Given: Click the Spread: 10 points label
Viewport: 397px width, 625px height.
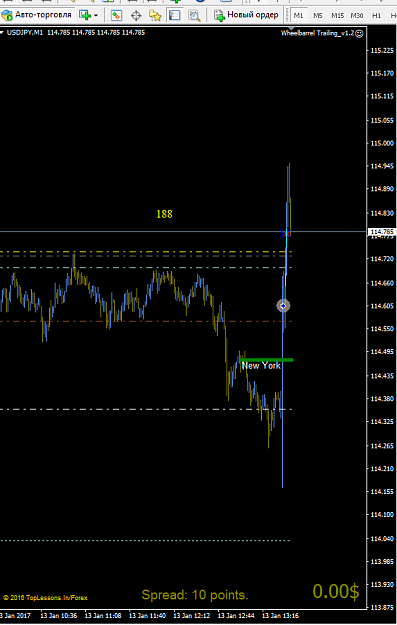Looking at the screenshot, I should click(195, 595).
